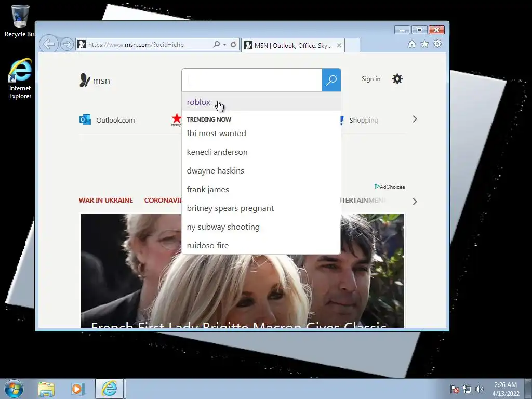The width and height of the screenshot is (532, 399).
Task: Click the IE Forward arrow button
Action: click(x=67, y=45)
